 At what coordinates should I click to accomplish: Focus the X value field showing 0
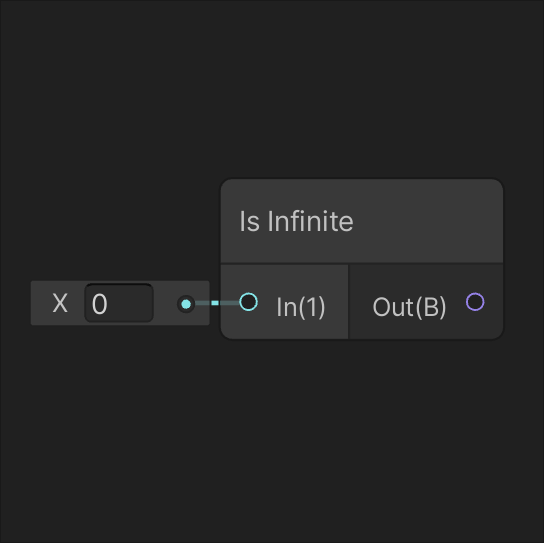[x=119, y=303]
